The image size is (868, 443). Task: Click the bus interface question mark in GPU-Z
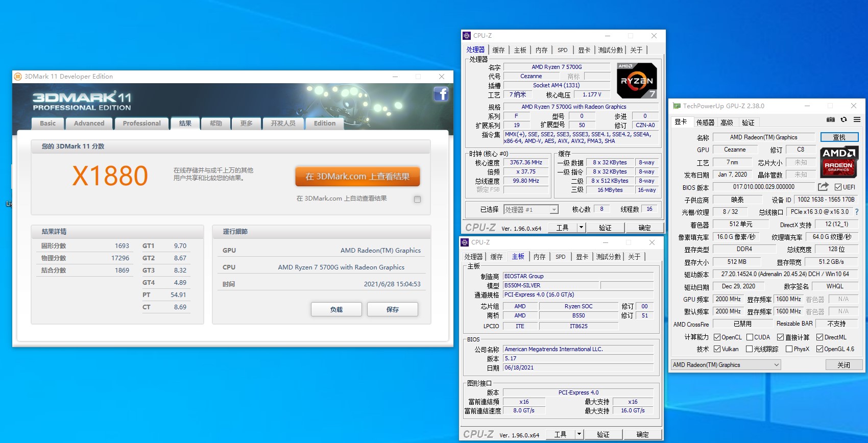[857, 212]
